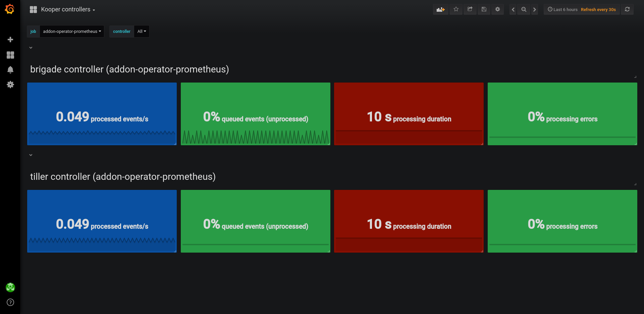
Task: Click Refresh every 30s text
Action: (x=598, y=9)
